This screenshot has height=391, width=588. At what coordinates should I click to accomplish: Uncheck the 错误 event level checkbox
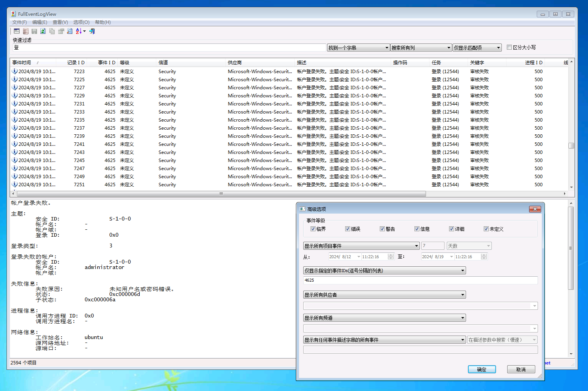[x=347, y=229]
